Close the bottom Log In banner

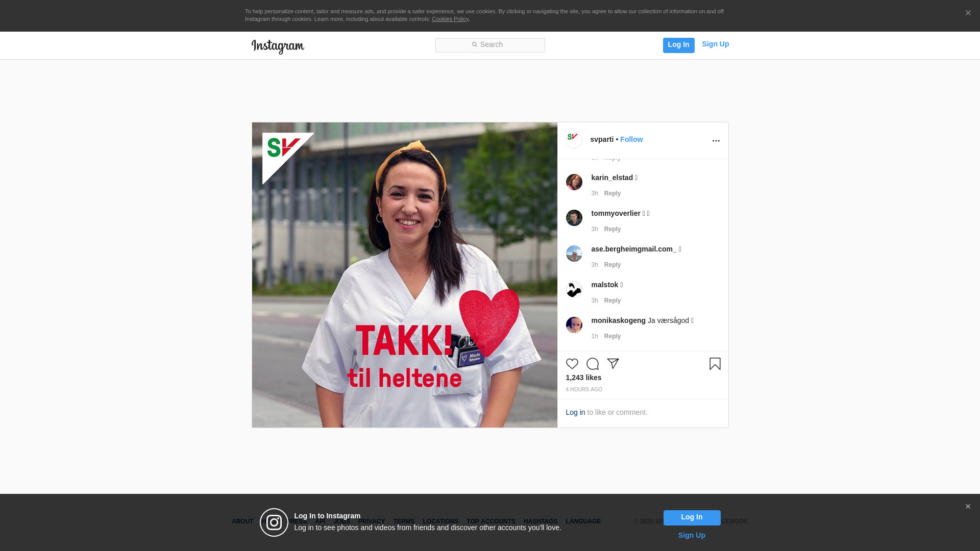pos(968,507)
